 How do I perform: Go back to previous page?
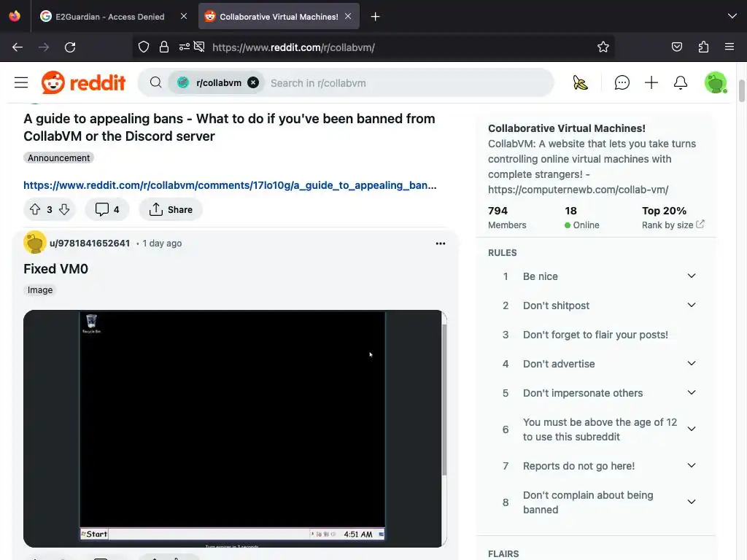(x=18, y=47)
